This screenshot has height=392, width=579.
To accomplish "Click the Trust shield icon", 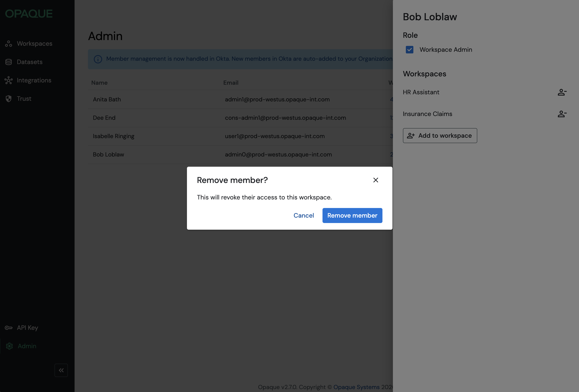I will [9, 99].
